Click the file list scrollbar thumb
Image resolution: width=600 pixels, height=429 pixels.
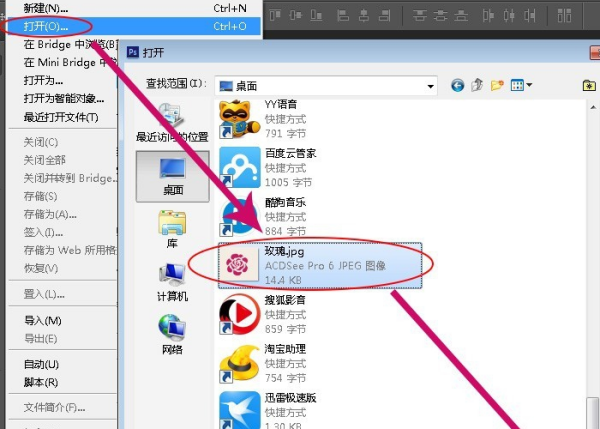[593, 413]
